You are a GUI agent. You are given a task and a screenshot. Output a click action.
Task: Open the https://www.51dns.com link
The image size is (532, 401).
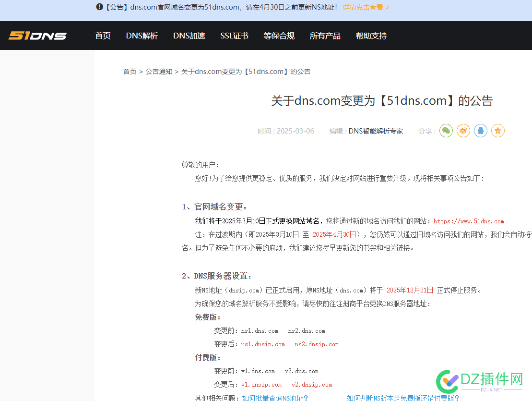pos(469,221)
